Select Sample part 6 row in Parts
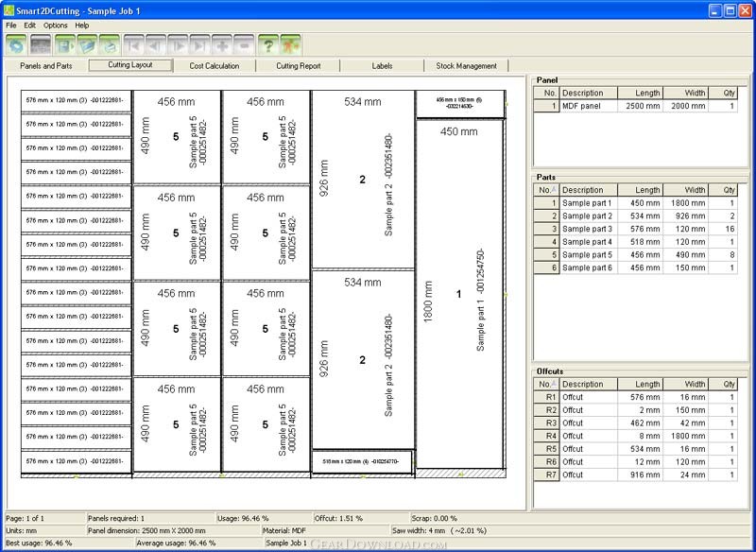This screenshot has height=552, width=756. tap(635, 267)
